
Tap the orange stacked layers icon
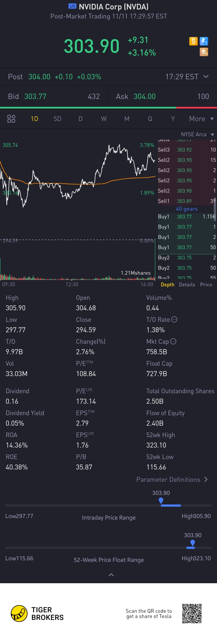point(204,52)
